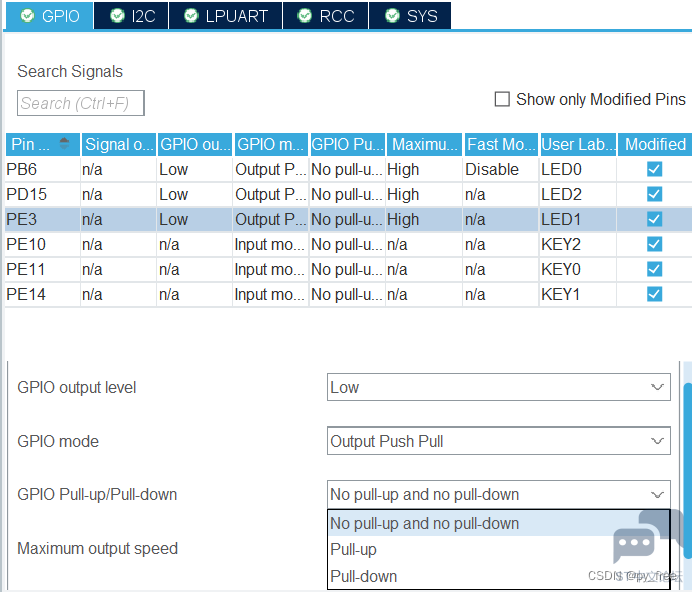Toggle Modified checkbox for PE11 row
This screenshot has height=592, width=692.
(654, 269)
